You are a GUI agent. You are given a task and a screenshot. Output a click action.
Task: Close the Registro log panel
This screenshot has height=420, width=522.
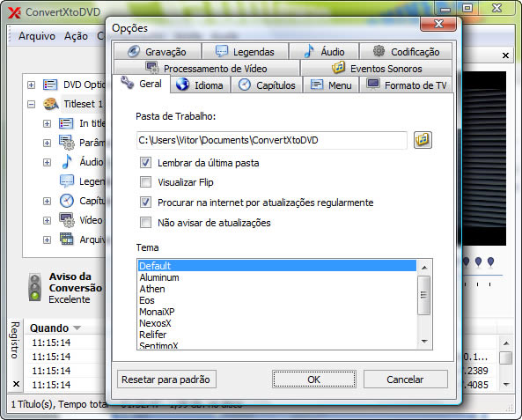pyautogui.click(x=16, y=384)
